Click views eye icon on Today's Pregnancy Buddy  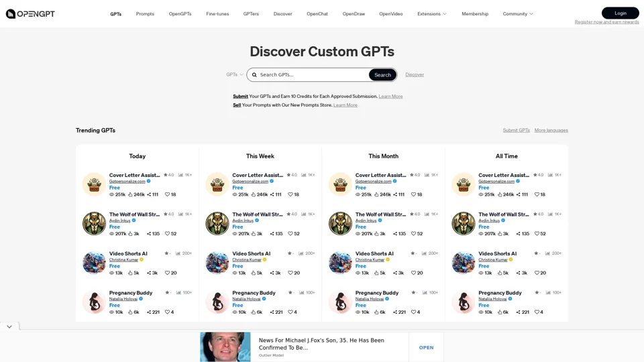(112, 312)
